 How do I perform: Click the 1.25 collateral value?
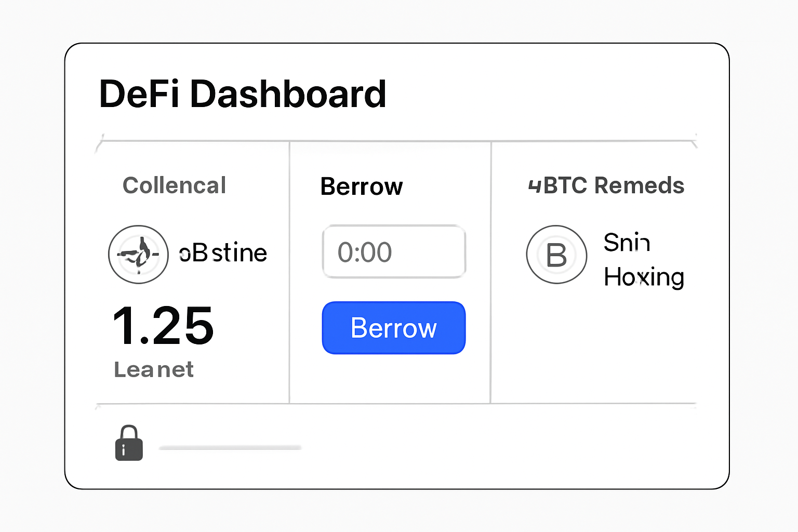pos(163,326)
